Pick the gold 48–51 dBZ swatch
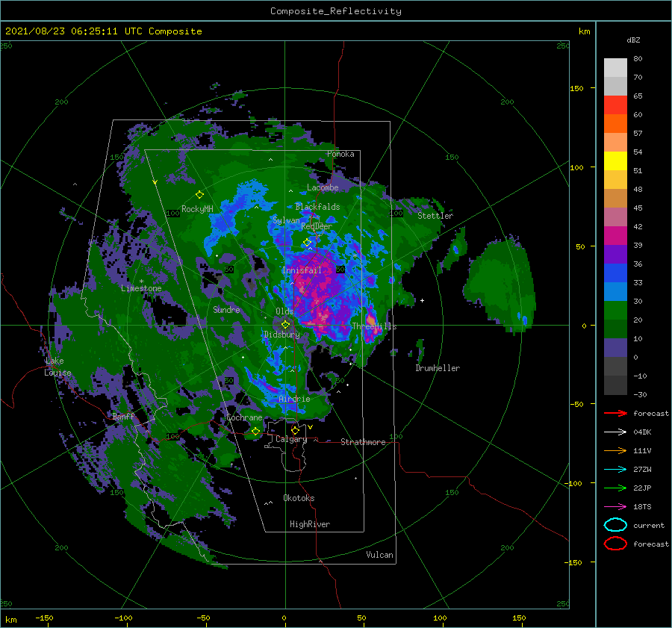Screen dimensions: 672x628 [x=615, y=180]
